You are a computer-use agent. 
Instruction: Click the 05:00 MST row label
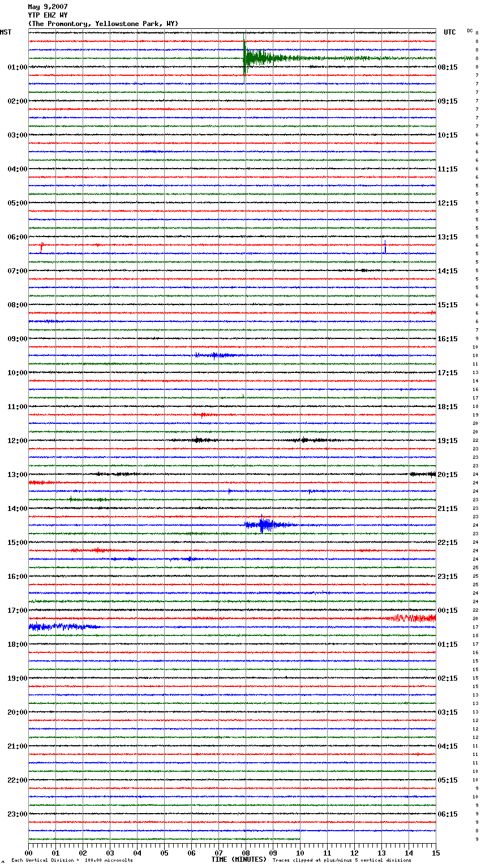18,203
